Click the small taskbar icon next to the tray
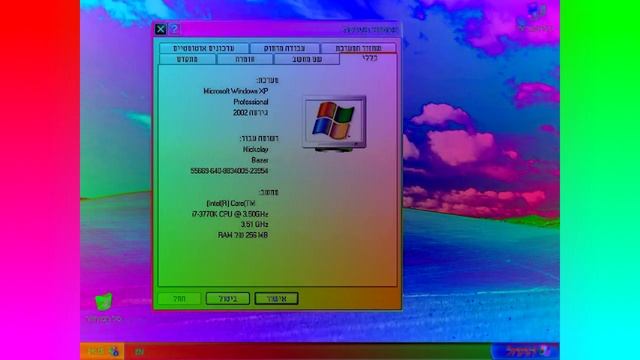640x360 pixels. click(x=139, y=351)
